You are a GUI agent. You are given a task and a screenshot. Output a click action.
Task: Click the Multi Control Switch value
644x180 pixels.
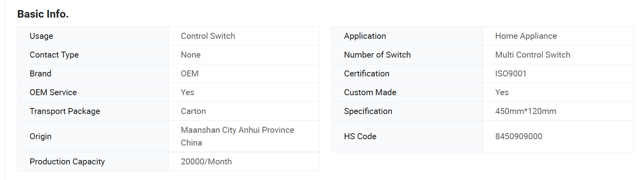533,55
